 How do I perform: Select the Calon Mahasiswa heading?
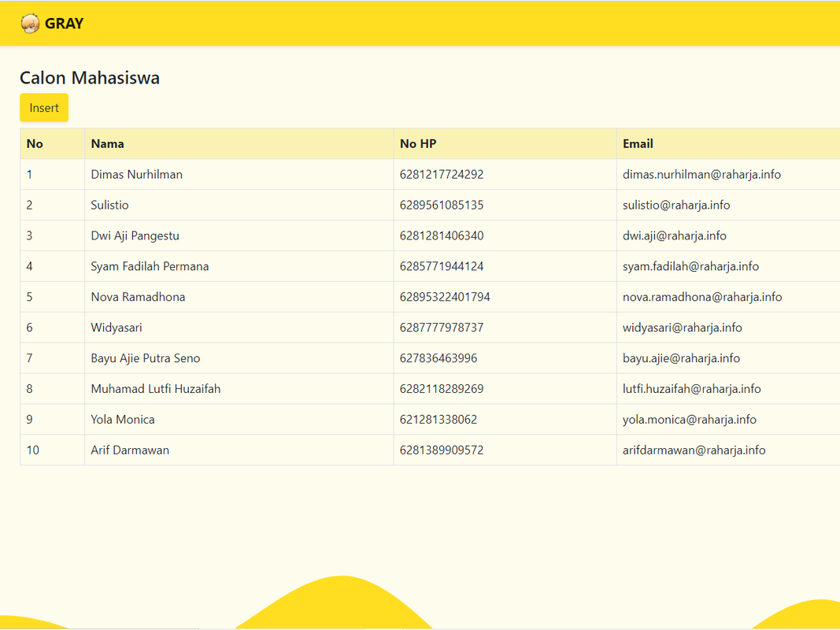pyautogui.click(x=90, y=78)
